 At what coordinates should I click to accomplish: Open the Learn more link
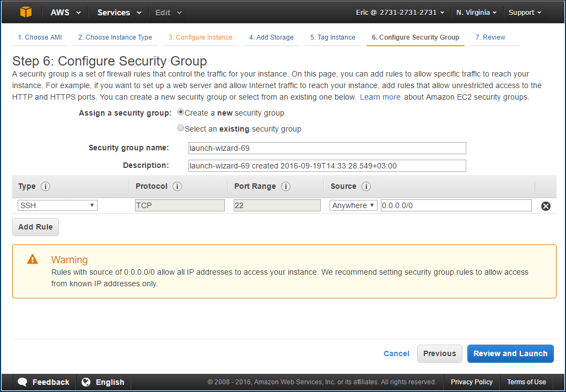point(380,97)
